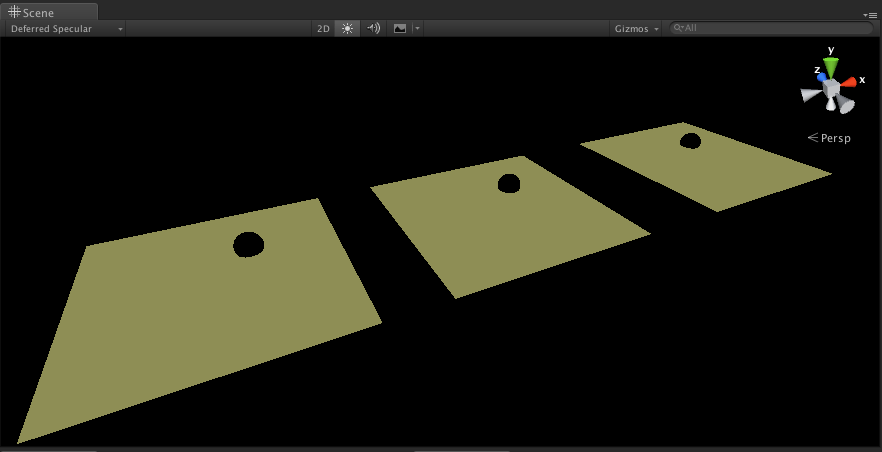
Task: Click the gray bottom negative Y cone
Action: (x=831, y=104)
